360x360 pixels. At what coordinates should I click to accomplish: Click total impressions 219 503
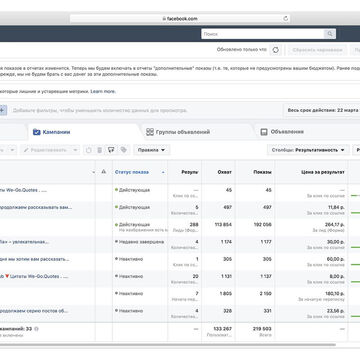(x=263, y=329)
